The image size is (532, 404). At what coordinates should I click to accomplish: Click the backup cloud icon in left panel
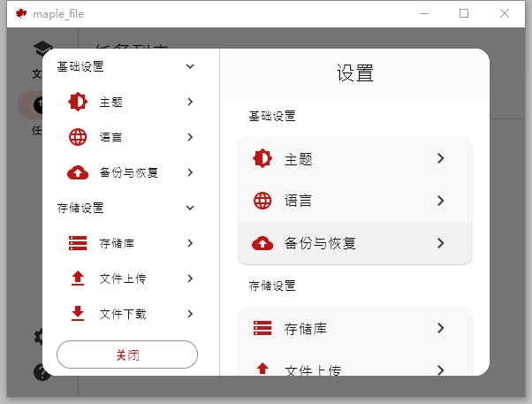pyautogui.click(x=78, y=172)
